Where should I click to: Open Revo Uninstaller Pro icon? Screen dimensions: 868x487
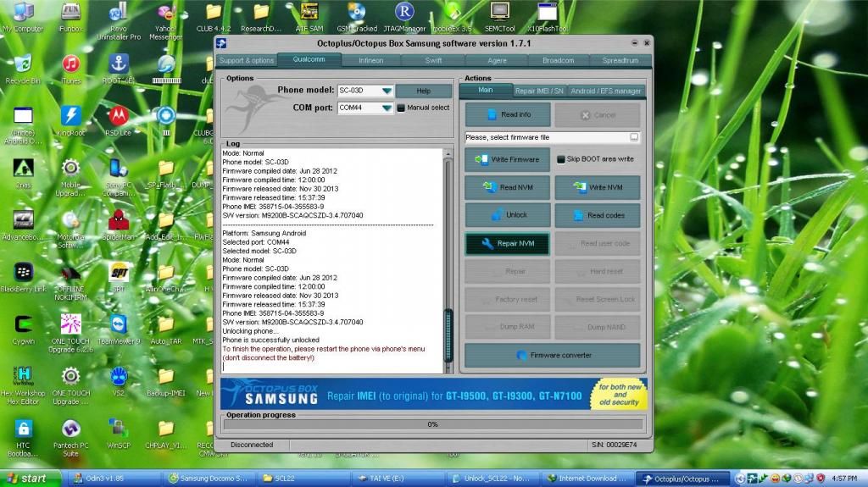click(x=119, y=21)
